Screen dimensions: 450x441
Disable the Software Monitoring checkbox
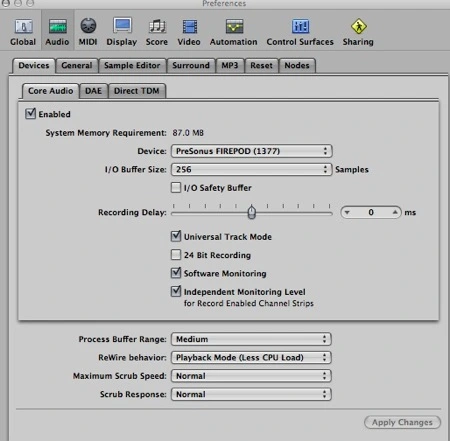click(x=176, y=273)
